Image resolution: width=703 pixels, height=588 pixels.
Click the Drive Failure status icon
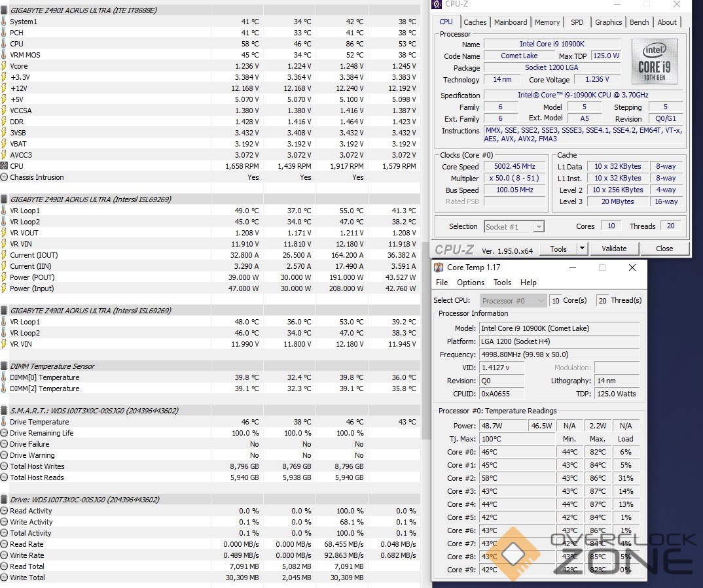4,444
